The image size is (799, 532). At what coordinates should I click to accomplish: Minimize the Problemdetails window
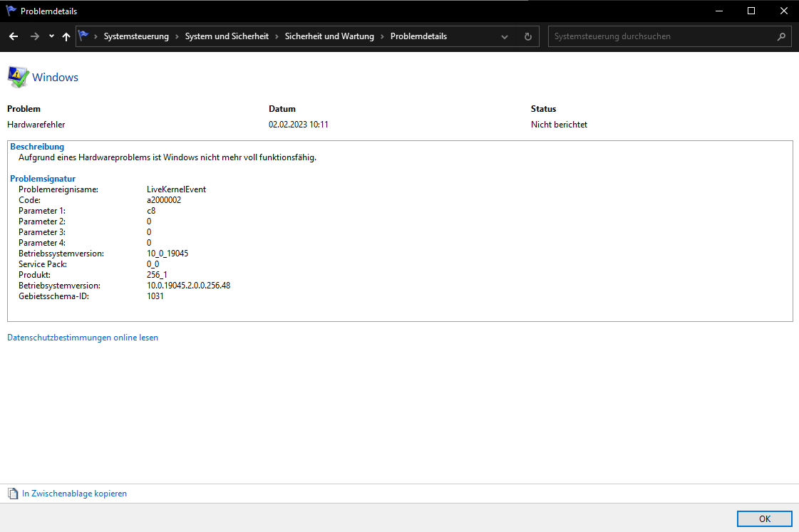point(719,11)
